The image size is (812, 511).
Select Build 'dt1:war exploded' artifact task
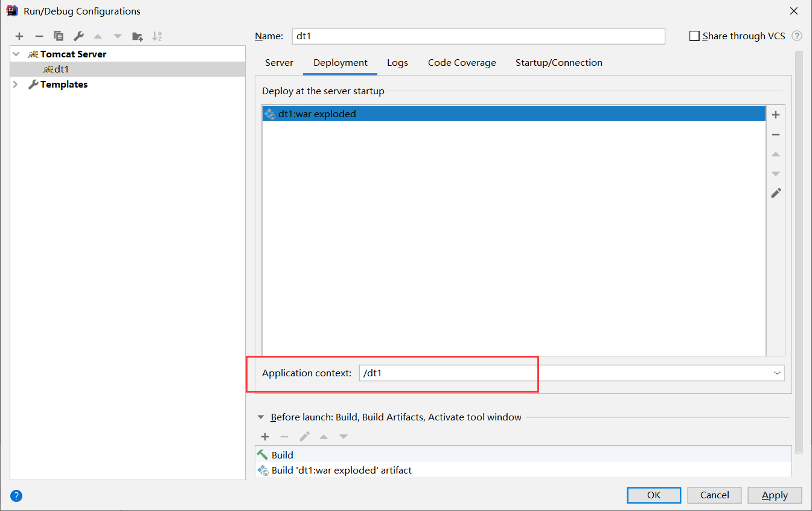523,470
